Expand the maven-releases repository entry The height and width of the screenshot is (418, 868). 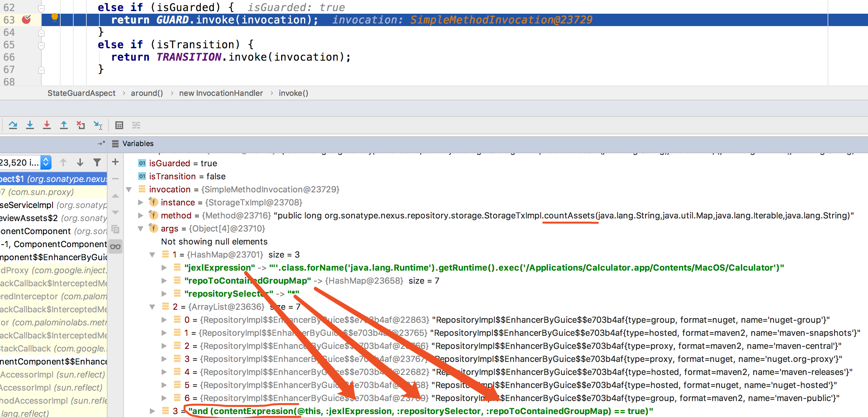point(164,372)
